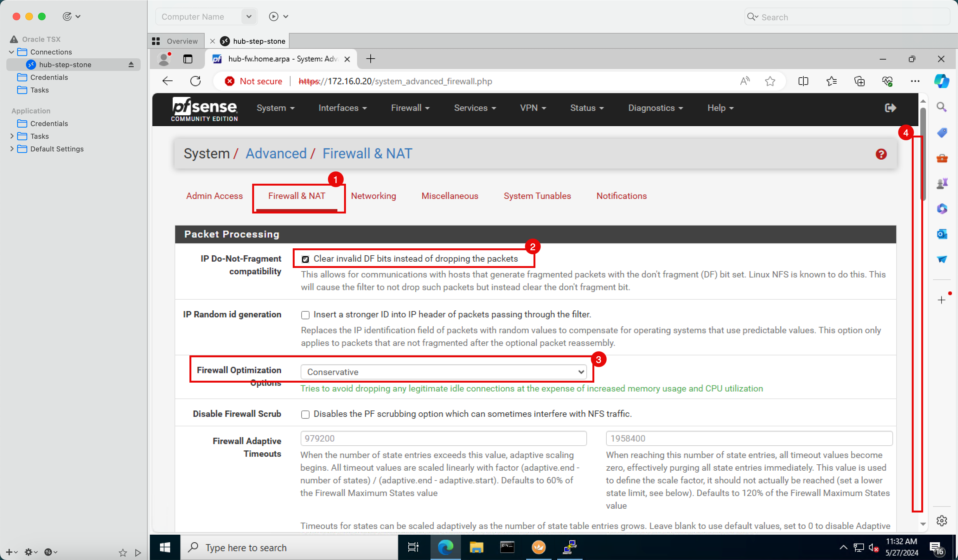Open the Admin Access tab
This screenshot has height=560, width=958.
click(x=214, y=196)
